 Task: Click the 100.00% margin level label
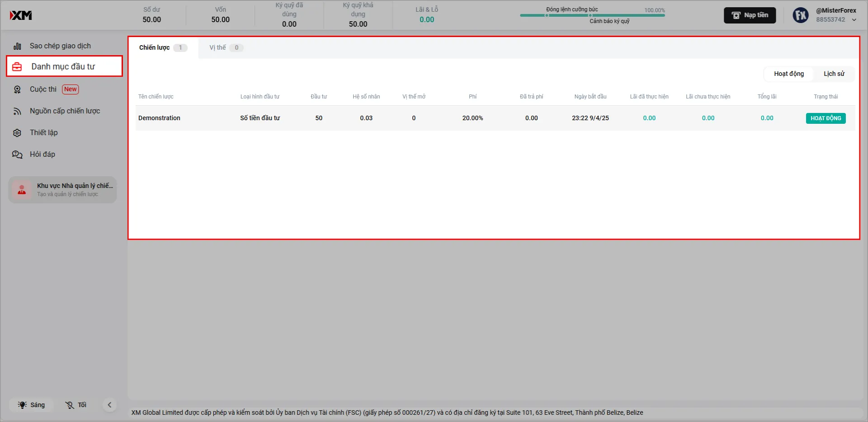tap(655, 10)
